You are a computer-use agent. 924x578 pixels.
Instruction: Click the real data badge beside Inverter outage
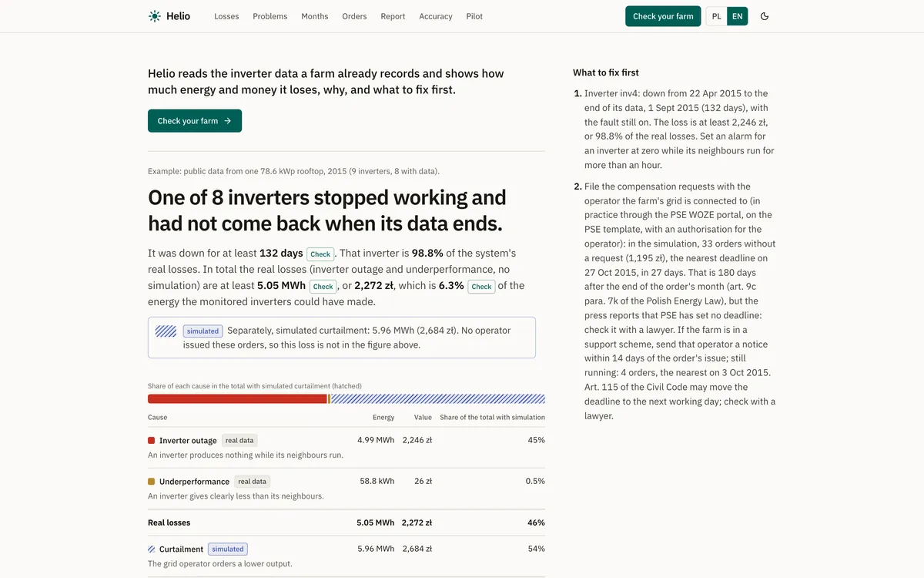(239, 441)
